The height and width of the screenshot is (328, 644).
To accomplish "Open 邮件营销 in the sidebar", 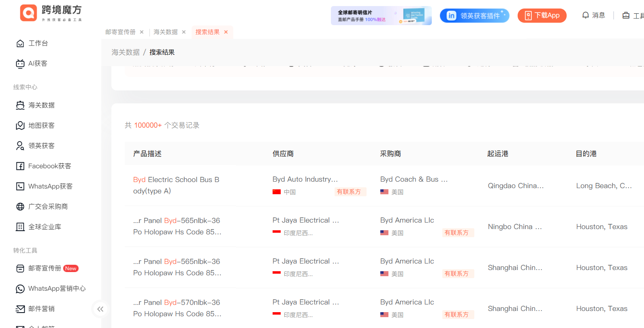I will [41, 309].
